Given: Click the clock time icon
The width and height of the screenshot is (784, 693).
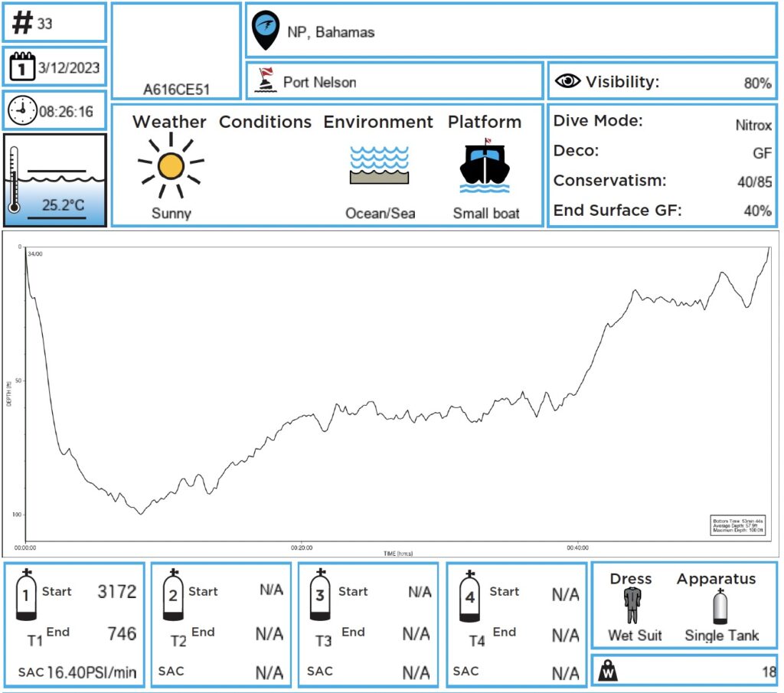Looking at the screenshot, I should point(21,112).
